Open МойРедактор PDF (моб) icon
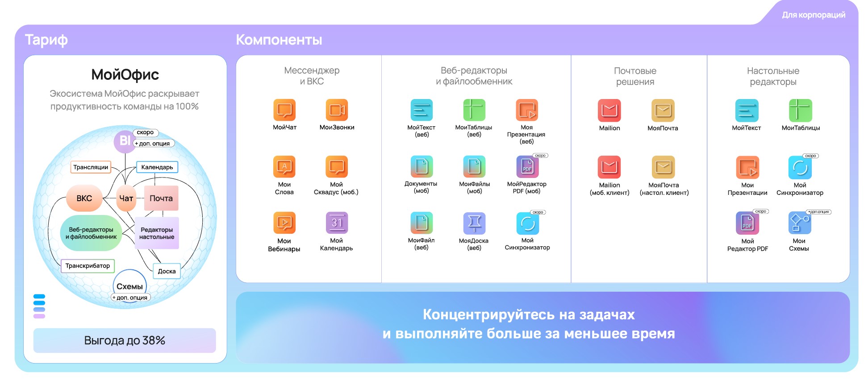The width and height of the screenshot is (868, 380). pyautogui.click(x=527, y=166)
